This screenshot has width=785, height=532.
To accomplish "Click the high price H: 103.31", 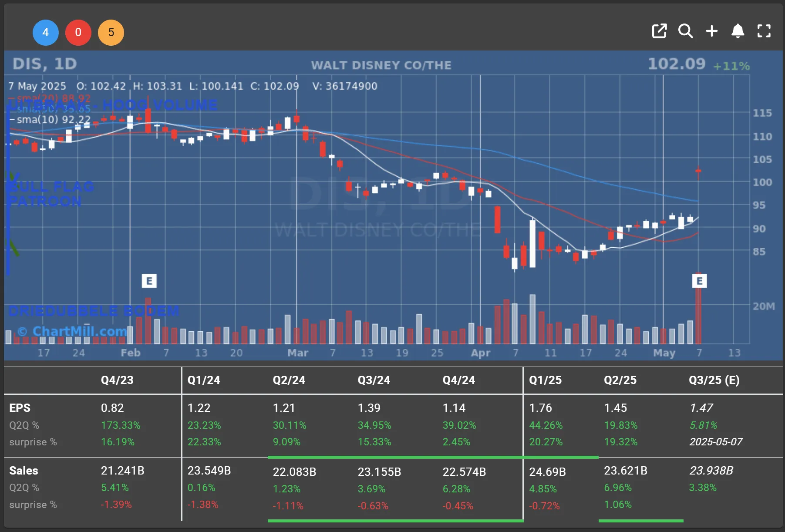I will 157,86.
